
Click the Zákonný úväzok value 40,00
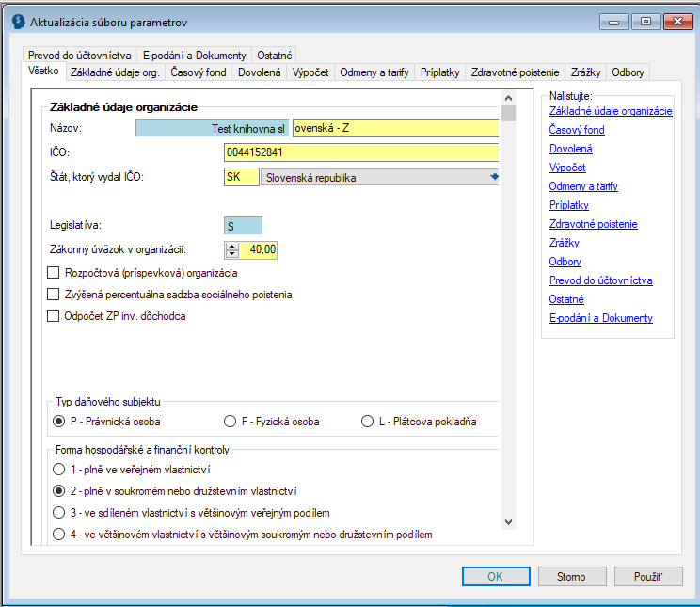click(x=258, y=249)
